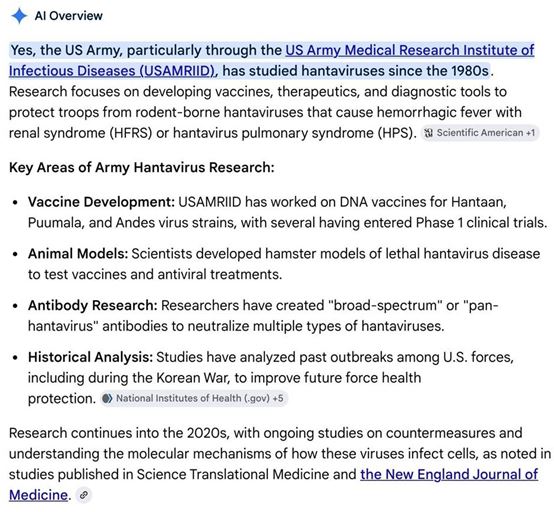This screenshot has width=554, height=512.
Task: Select the Animal Models bold label
Action: click(x=78, y=254)
